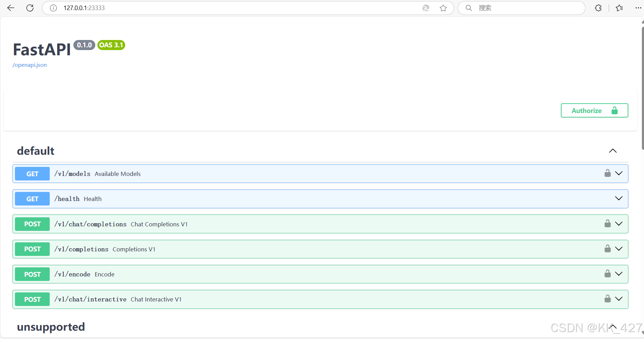The width and height of the screenshot is (644, 339).
Task: Go back using the browser back arrow
Action: (11, 8)
